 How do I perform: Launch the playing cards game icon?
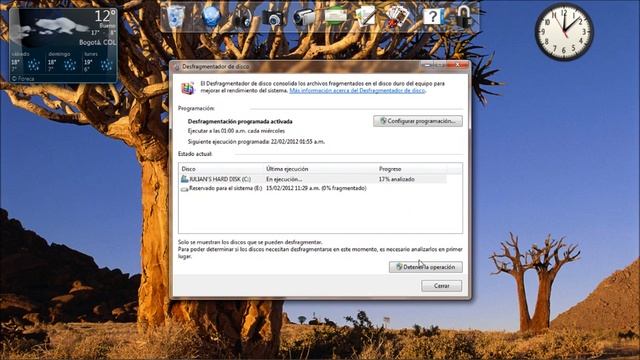(x=398, y=17)
